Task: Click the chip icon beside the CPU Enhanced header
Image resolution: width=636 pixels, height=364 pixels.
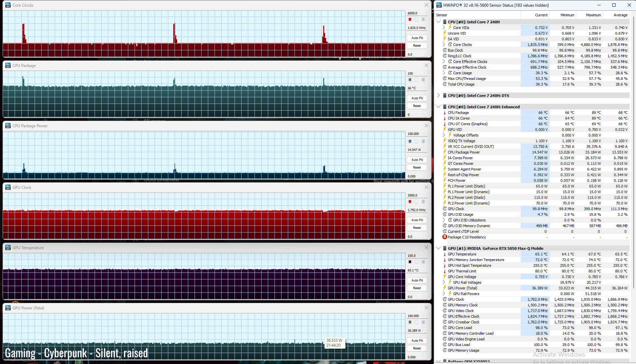Action: 444,107
